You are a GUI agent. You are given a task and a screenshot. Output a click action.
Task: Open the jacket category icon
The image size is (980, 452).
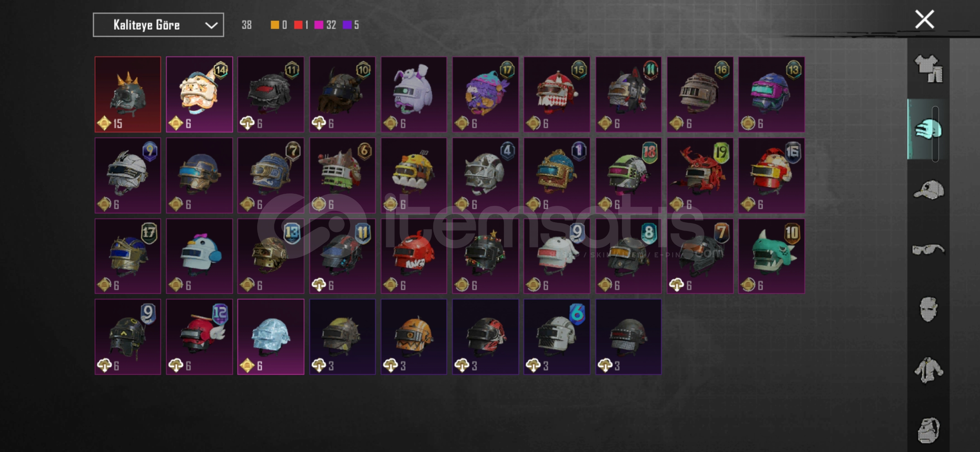[x=928, y=370]
